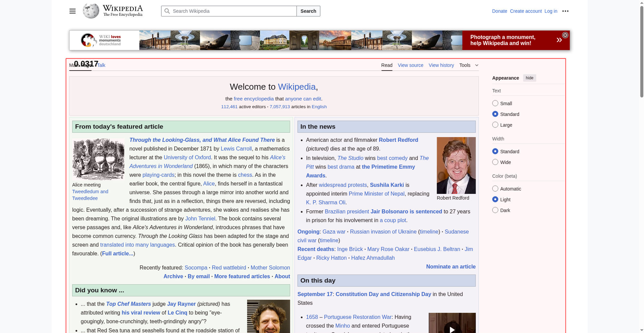Open the Full article link
This screenshot has height=333, width=644.
tap(118, 253)
